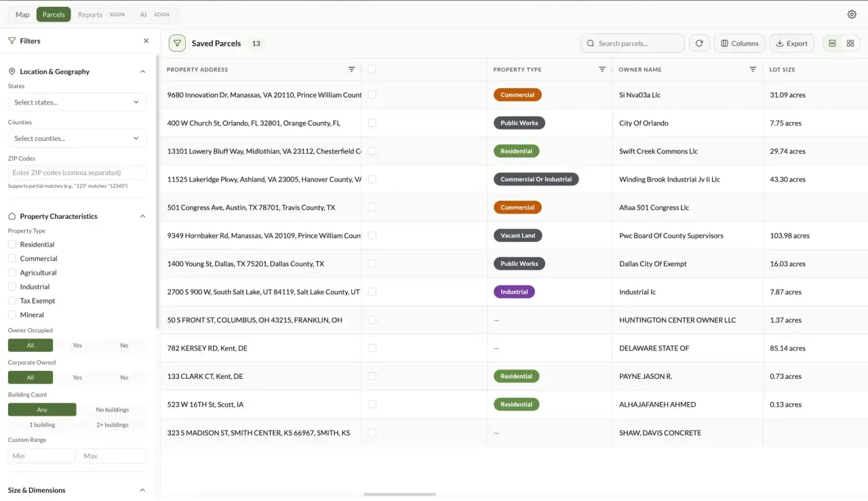Click the Custom Range Max field
The width and height of the screenshot is (868, 501).
(x=113, y=456)
